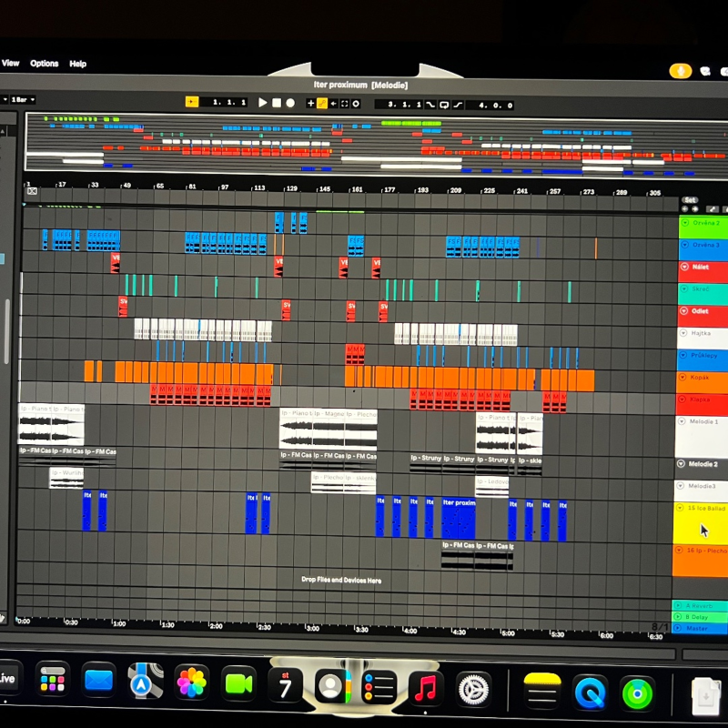Unfold the Hajtka track

point(683,333)
